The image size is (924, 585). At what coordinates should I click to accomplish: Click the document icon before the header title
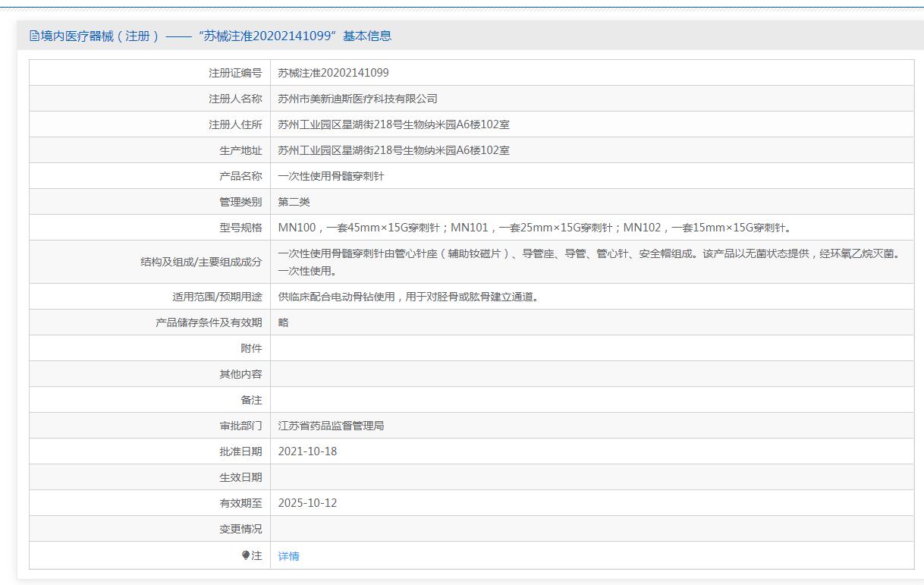34,36
